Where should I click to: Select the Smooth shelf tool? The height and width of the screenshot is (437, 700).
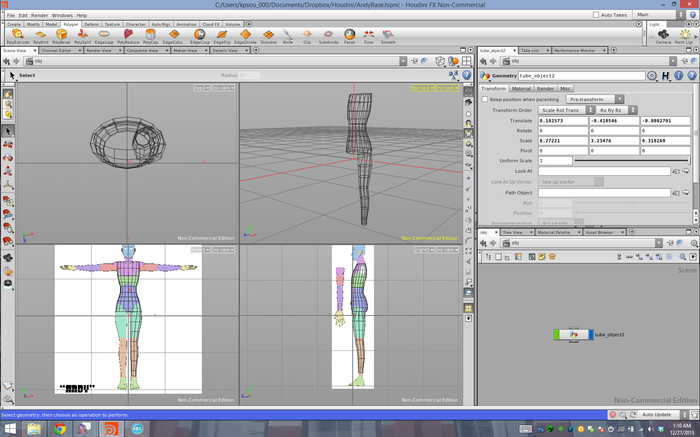[x=388, y=36]
